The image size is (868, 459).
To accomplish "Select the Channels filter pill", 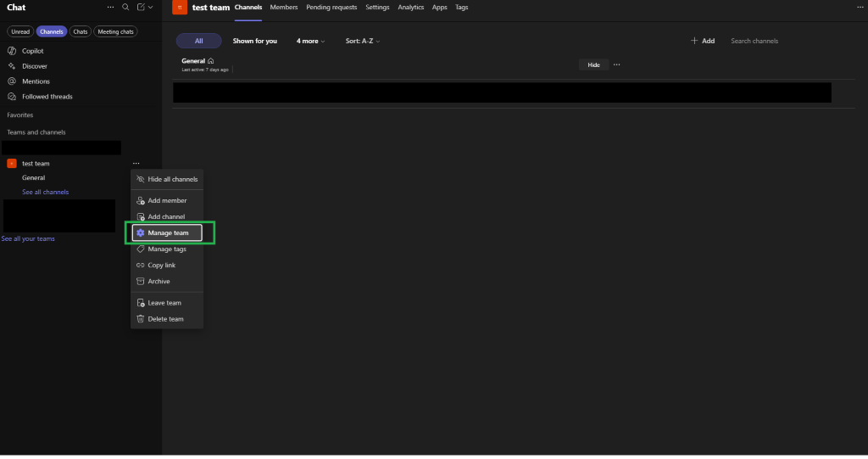I will click(x=52, y=31).
